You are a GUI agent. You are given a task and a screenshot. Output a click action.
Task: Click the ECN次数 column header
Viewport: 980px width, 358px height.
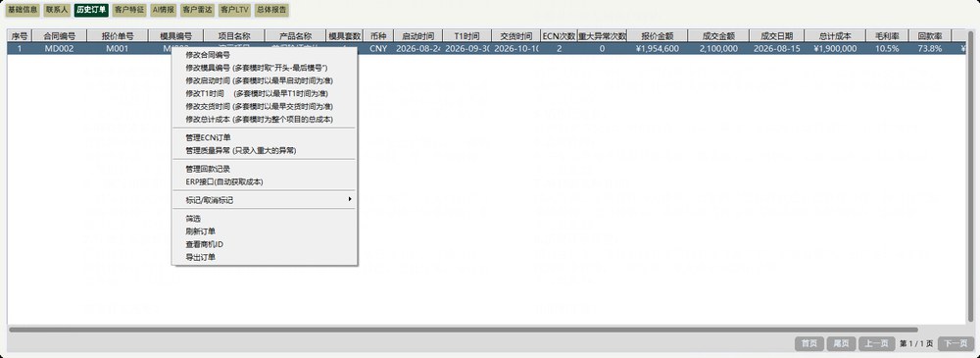click(x=559, y=36)
